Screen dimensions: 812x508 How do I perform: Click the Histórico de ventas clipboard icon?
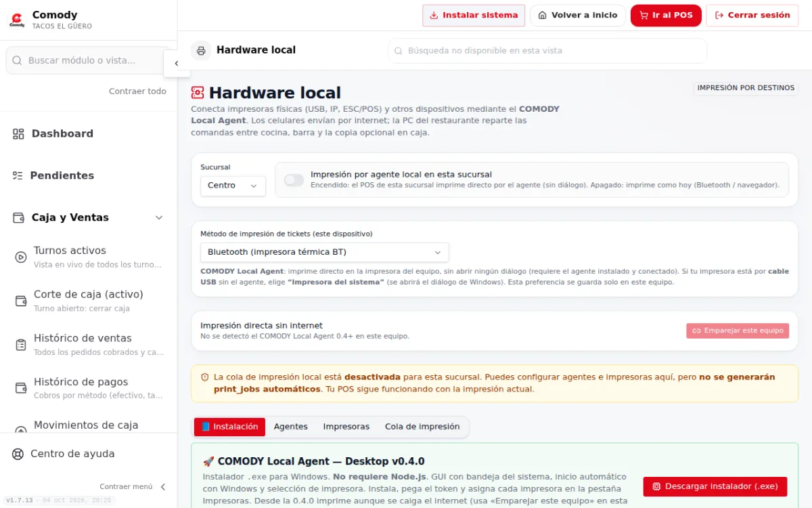[x=21, y=345]
